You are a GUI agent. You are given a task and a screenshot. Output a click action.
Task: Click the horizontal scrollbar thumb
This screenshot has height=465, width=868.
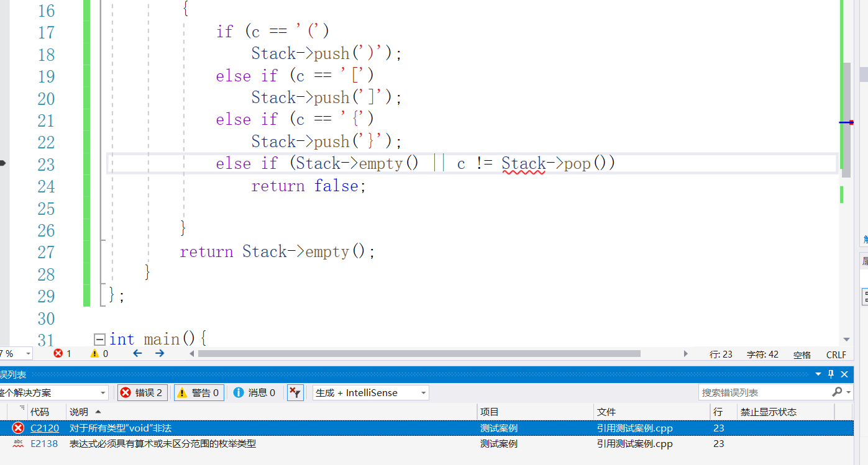(419, 353)
